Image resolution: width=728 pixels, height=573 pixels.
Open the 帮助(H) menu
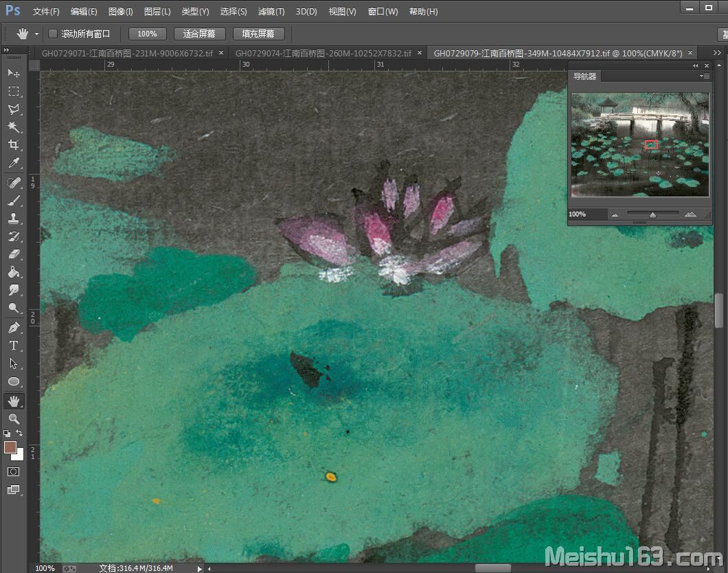[x=423, y=12]
